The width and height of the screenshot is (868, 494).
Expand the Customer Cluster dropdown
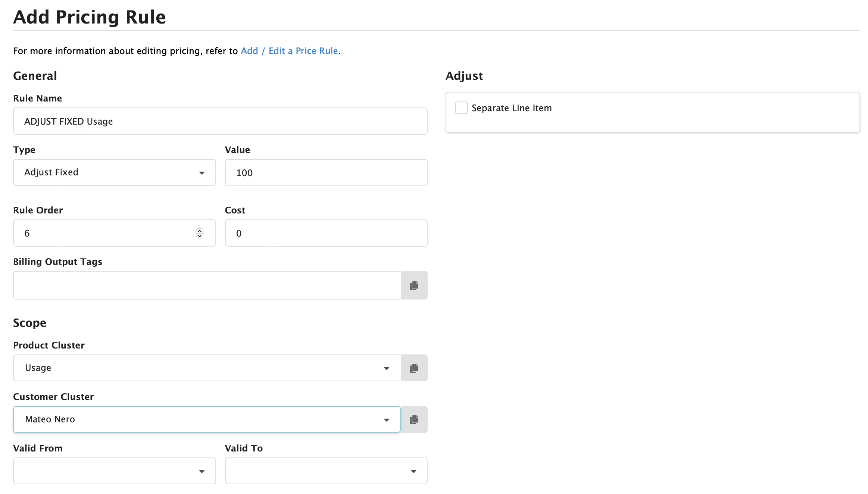click(x=386, y=419)
